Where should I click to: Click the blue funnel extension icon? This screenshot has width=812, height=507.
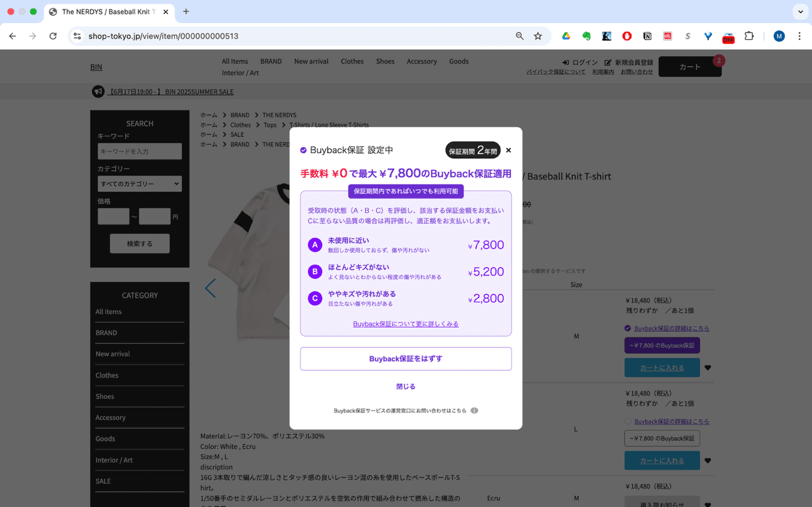click(708, 36)
